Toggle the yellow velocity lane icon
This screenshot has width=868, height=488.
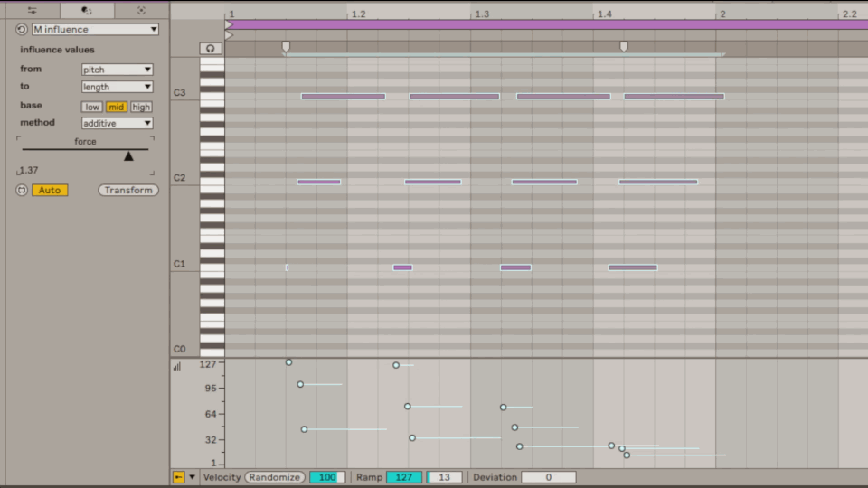click(178, 477)
